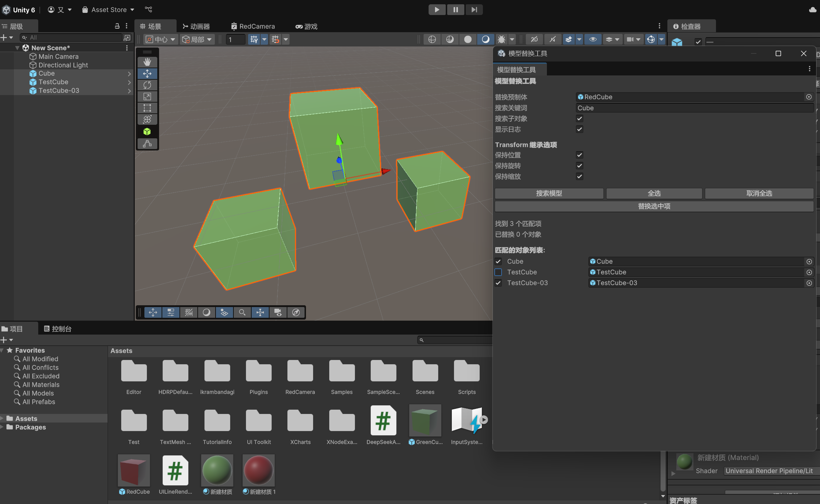This screenshot has width=820, height=504.
Task: Lock the hierarchy panel
Action: coord(117,26)
